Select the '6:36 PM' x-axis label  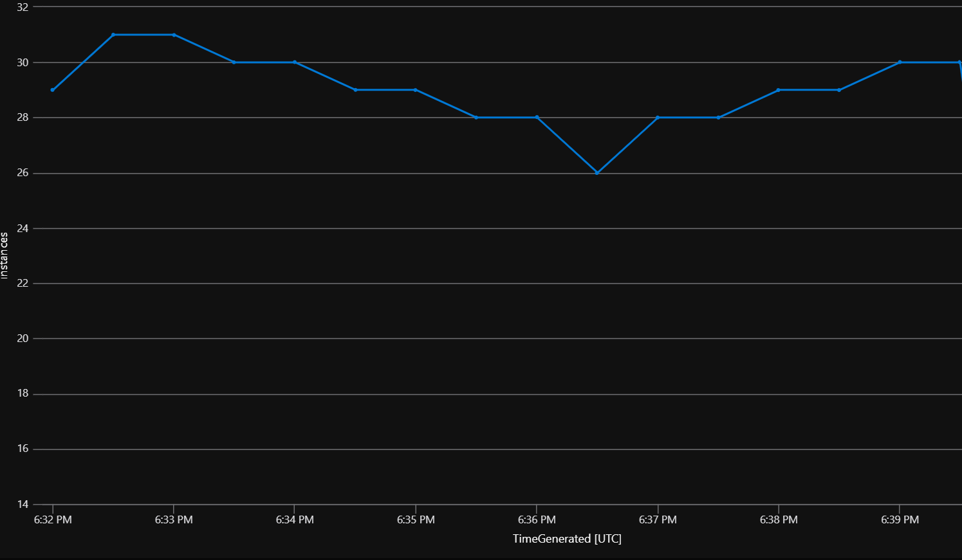click(x=537, y=519)
